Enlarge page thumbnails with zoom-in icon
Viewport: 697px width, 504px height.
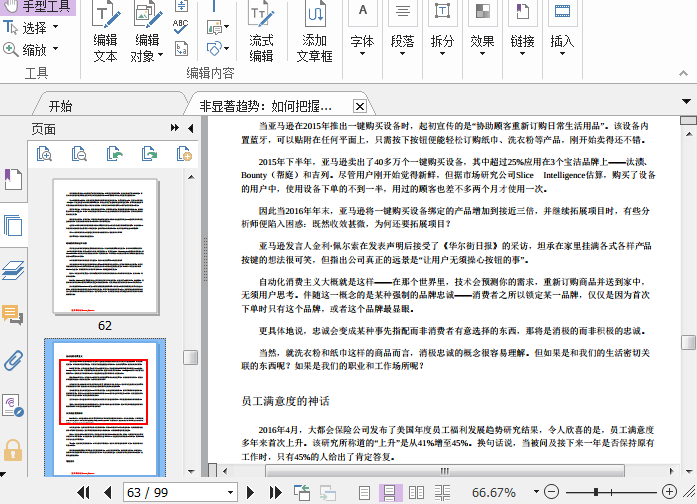click(44, 153)
